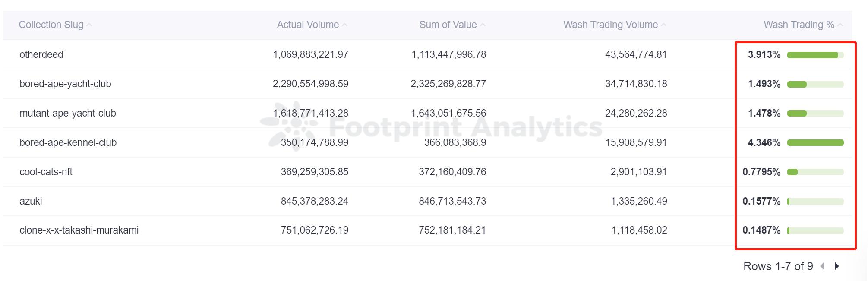Viewport: 868px width, 281px height.
Task: Click otherdeed wash trading volume 43,564,774.81
Action: [636, 54]
